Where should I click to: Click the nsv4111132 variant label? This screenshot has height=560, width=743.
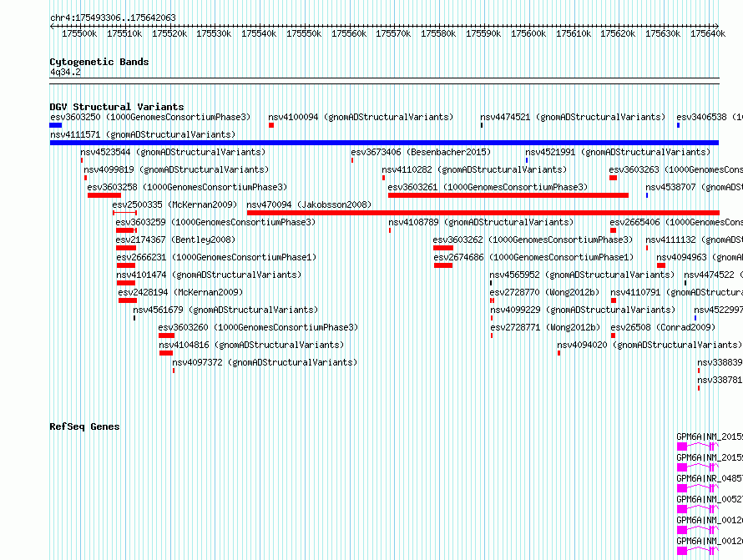tap(695, 240)
